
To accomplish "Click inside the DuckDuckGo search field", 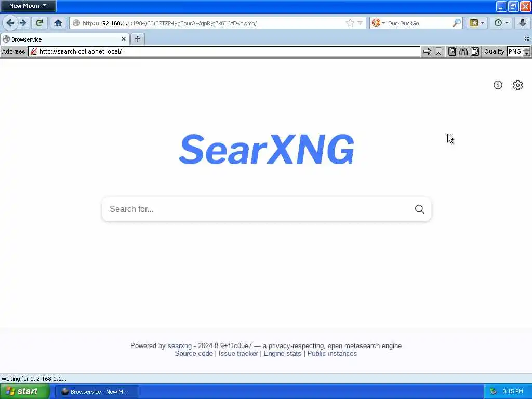I will pos(419,23).
